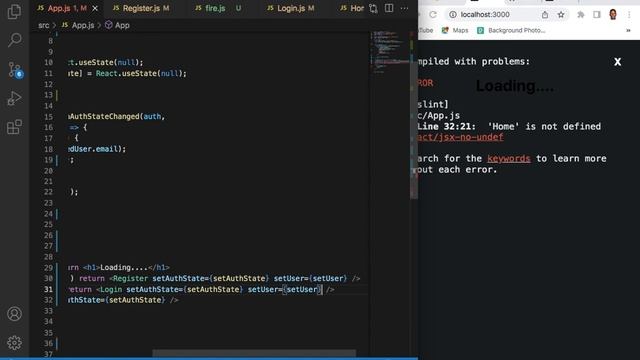Open the Accounts menu in activity bar
This screenshot has height=360, width=640.
pyautogui.click(x=14, y=313)
